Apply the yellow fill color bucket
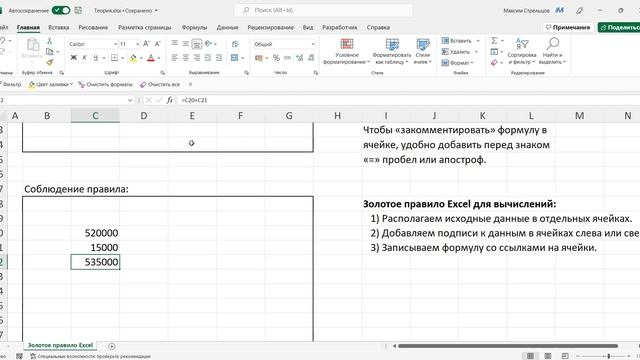 [x=133, y=58]
